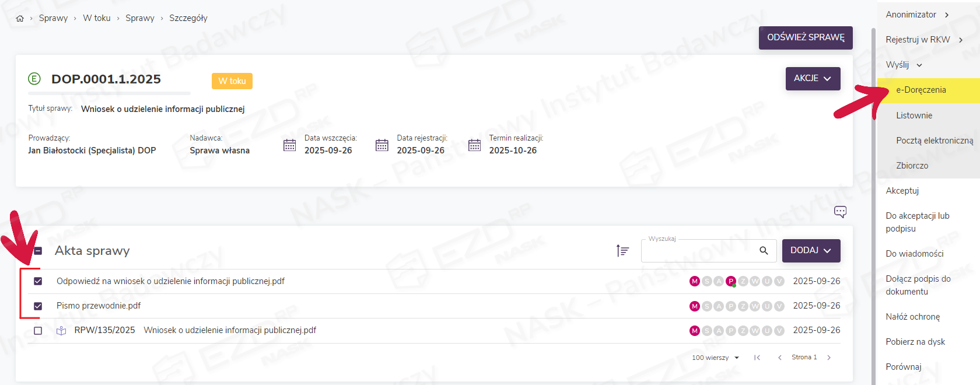980x385 pixels.
Task: Click next page arrow in pagination
Action: (x=829, y=358)
